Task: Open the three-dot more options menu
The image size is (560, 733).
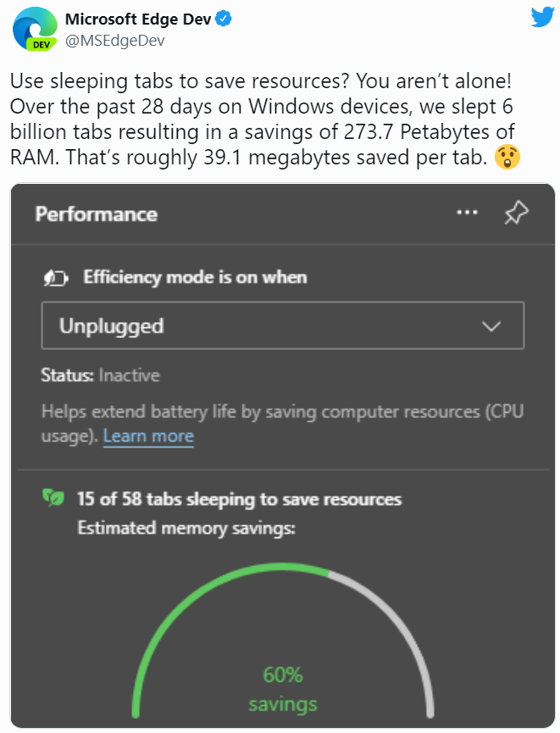Action: [x=467, y=212]
